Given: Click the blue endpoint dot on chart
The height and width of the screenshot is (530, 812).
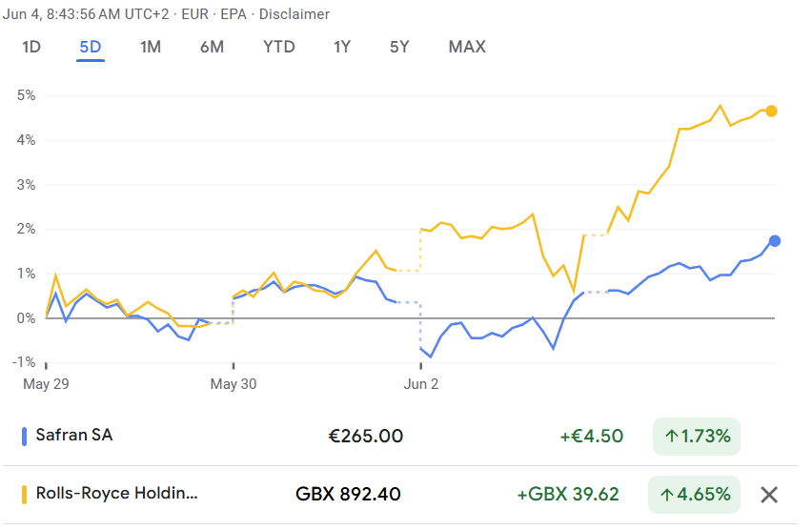Looking at the screenshot, I should [774, 241].
